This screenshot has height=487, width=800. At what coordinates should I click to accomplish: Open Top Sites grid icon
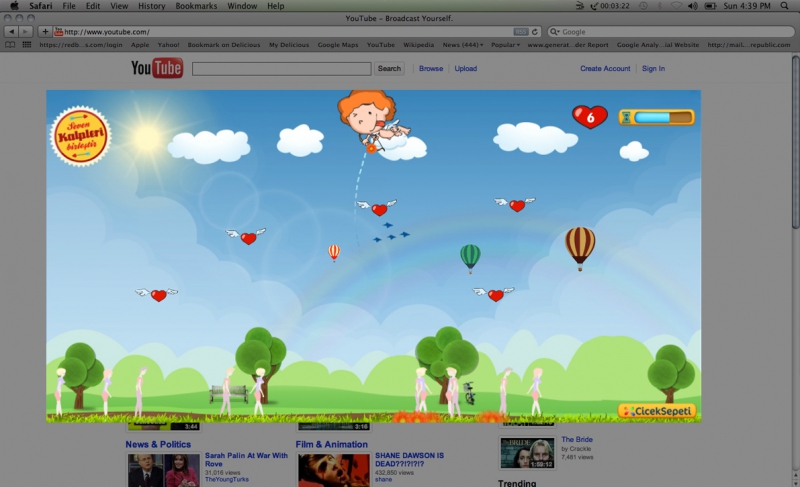point(27,45)
